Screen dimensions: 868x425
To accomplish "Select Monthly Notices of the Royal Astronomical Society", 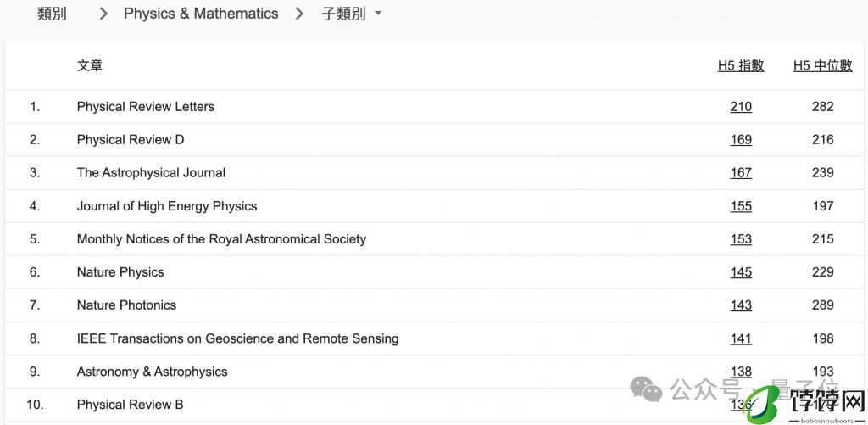I will (221, 239).
